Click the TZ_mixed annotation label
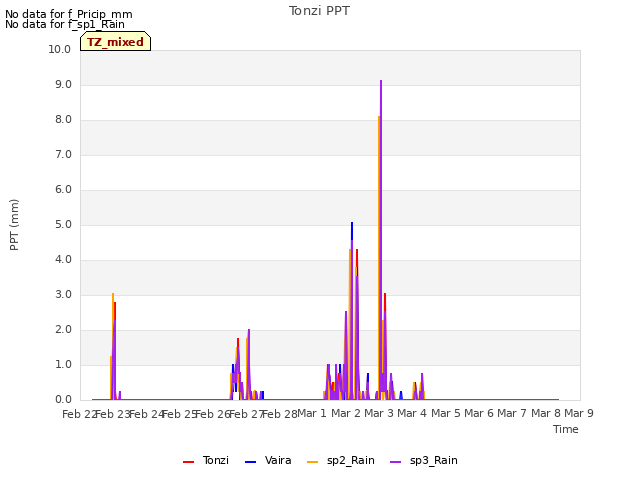Image resolution: width=640 pixels, height=480 pixels. (x=116, y=42)
